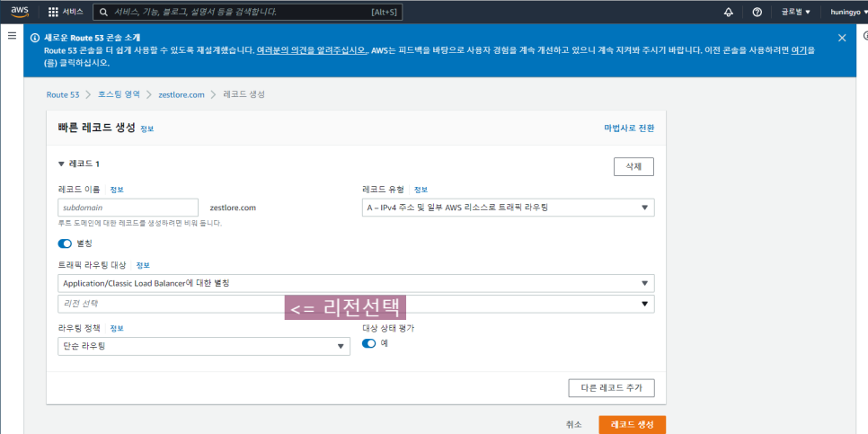Open 정보 link beside 레코드 유형

(421, 190)
